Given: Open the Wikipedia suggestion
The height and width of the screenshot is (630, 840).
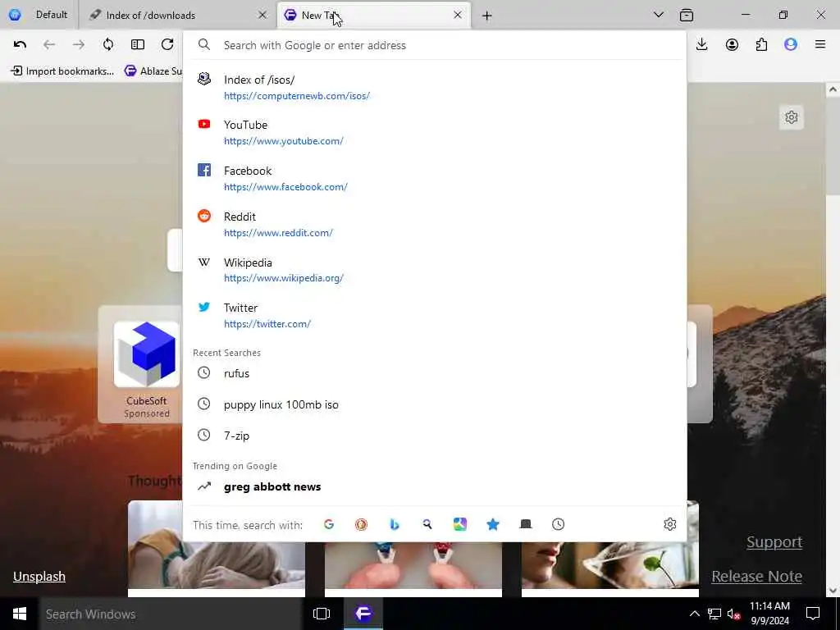Looking at the screenshot, I should coord(435,270).
